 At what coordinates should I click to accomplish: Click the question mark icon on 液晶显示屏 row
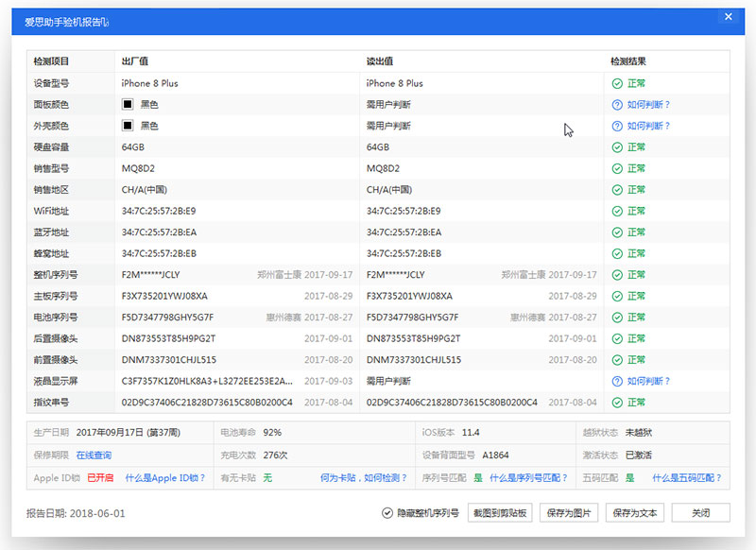pos(617,381)
